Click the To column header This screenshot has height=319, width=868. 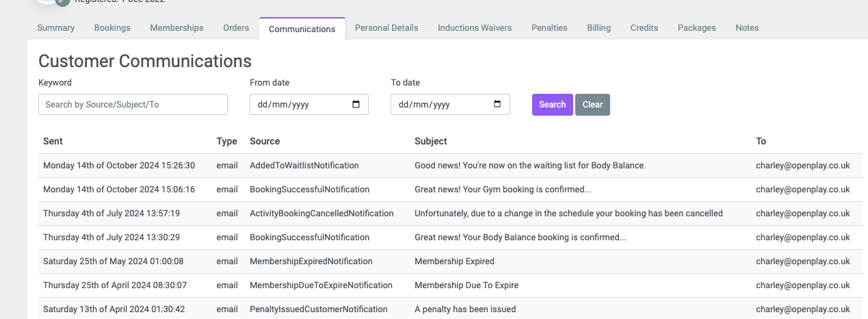click(x=761, y=141)
